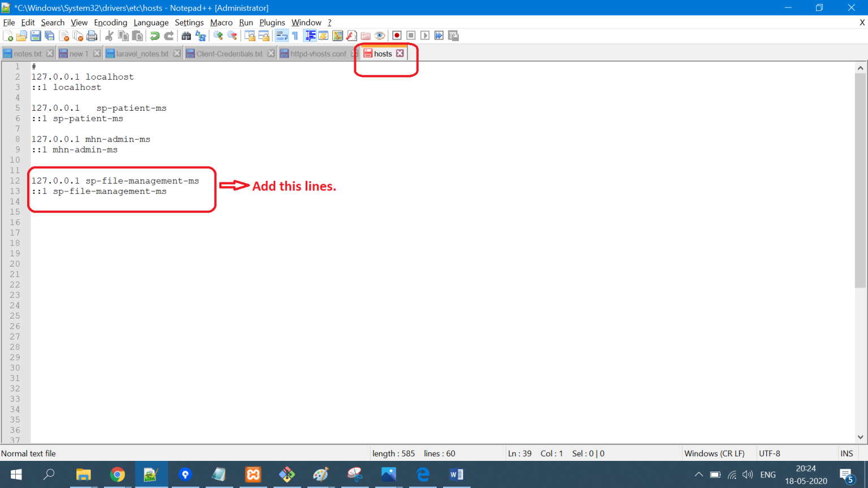
Task: Switch to the new 1 tab
Action: point(79,54)
